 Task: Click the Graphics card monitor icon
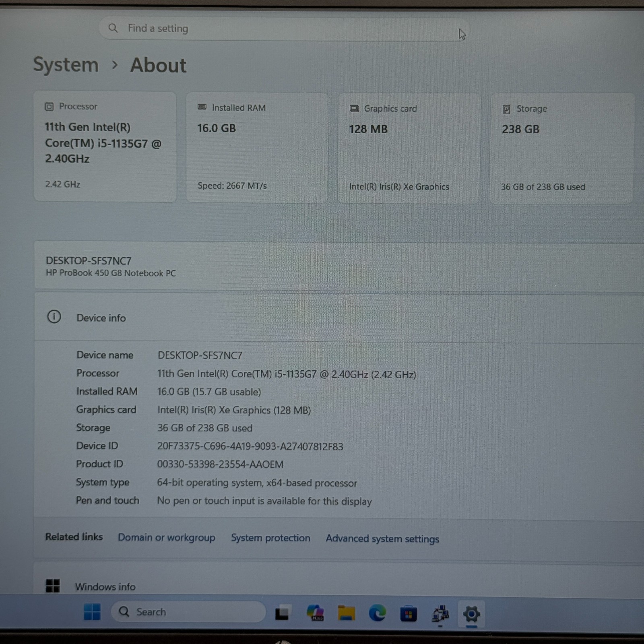click(354, 109)
